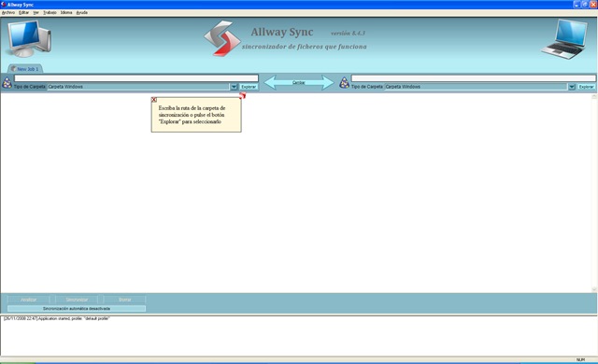Click the laptop icon in the header
Screen dimensions: 598x364
564,39
